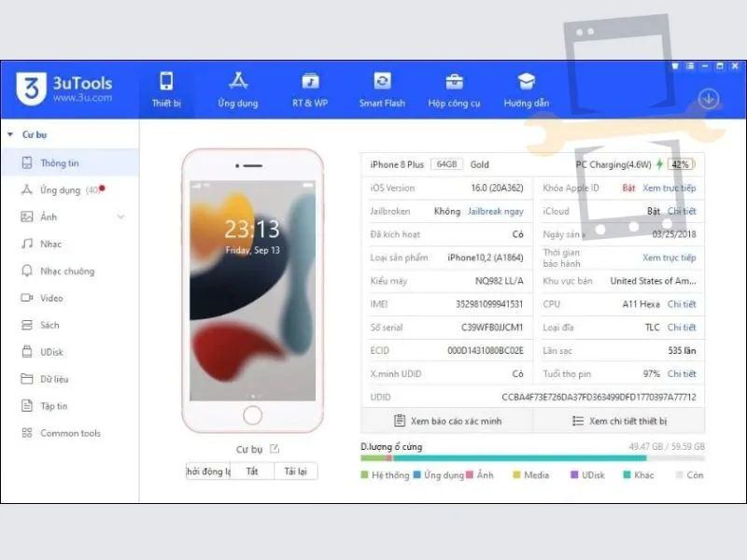Click the Tắt power-off button
Viewport: 747px width, 560px height.
252,471
